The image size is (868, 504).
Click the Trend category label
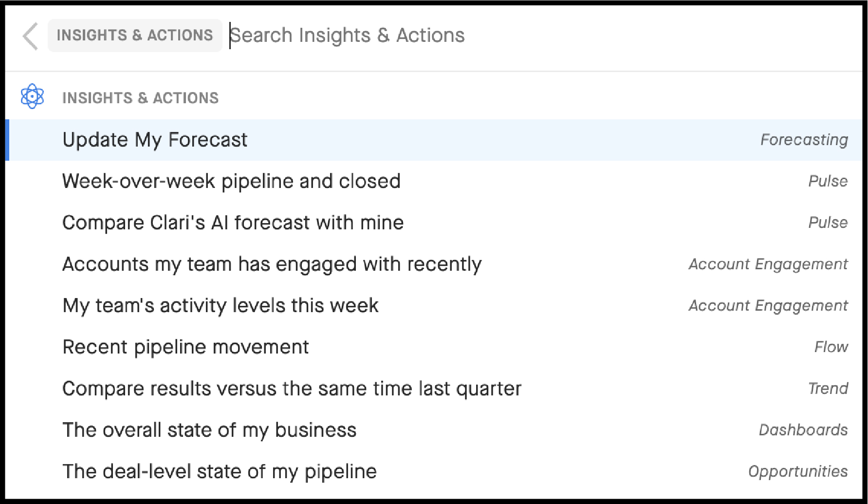(829, 388)
